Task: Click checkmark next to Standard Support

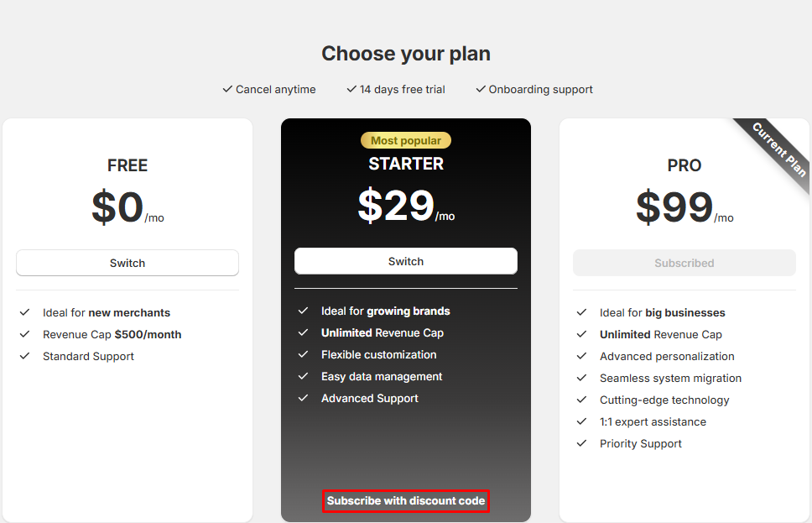Action: tap(24, 356)
